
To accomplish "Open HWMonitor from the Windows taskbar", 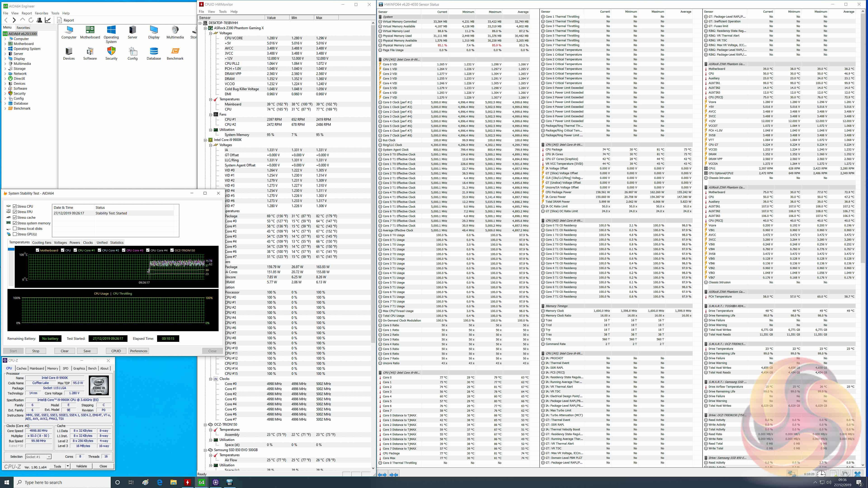I will [188, 482].
